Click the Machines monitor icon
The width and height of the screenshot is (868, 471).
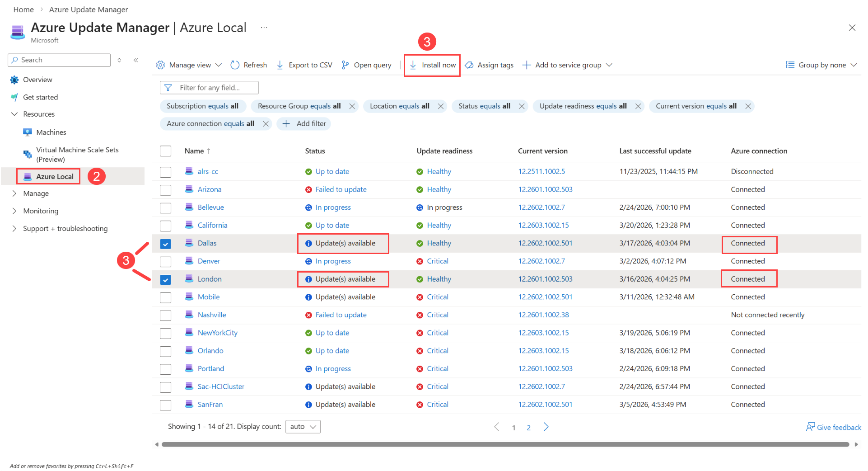coord(28,132)
